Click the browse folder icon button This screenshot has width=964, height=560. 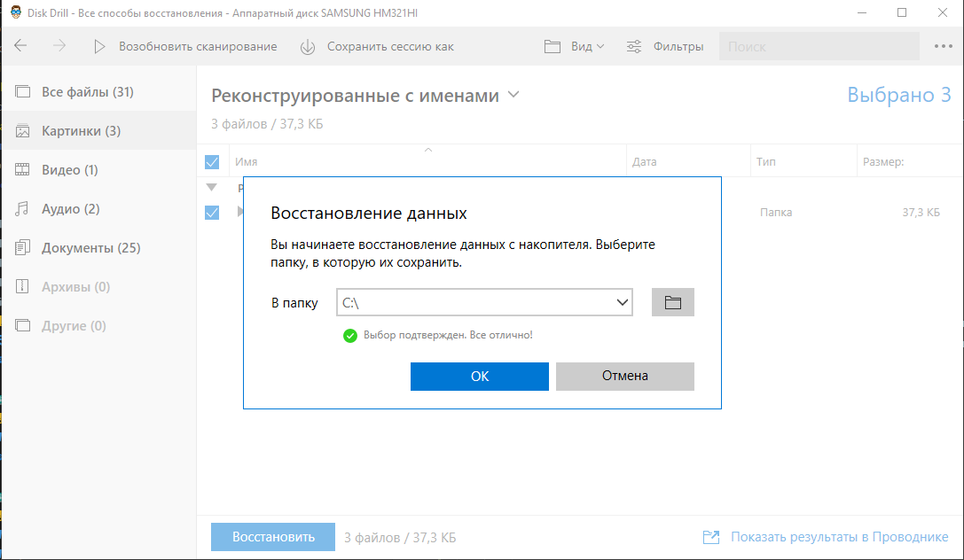pos(672,303)
